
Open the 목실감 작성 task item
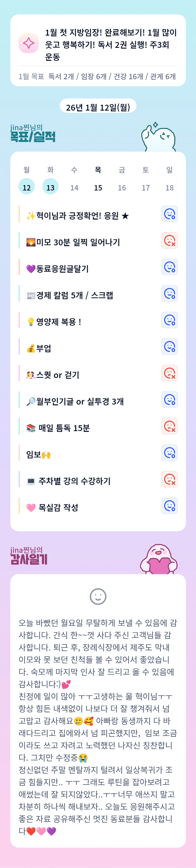click(58, 508)
